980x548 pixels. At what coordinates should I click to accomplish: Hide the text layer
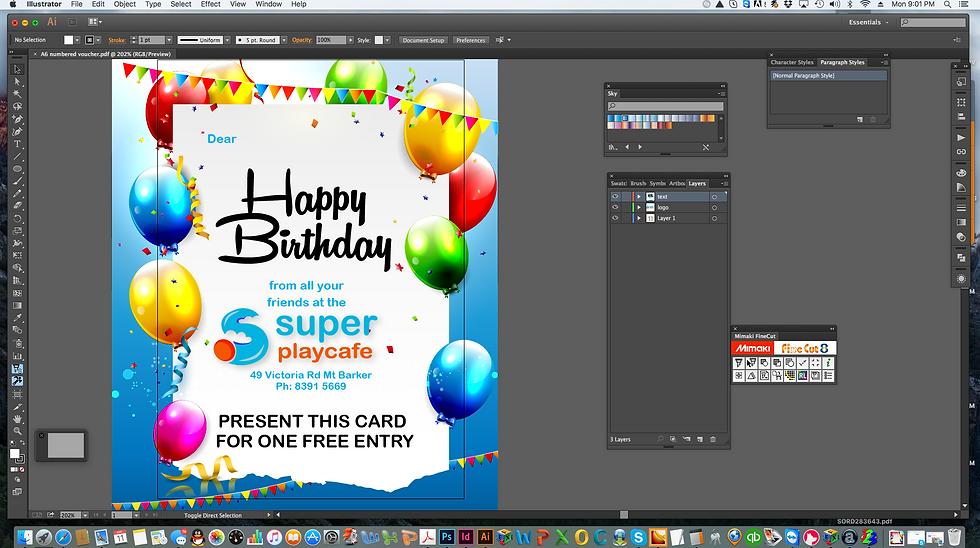(615, 196)
